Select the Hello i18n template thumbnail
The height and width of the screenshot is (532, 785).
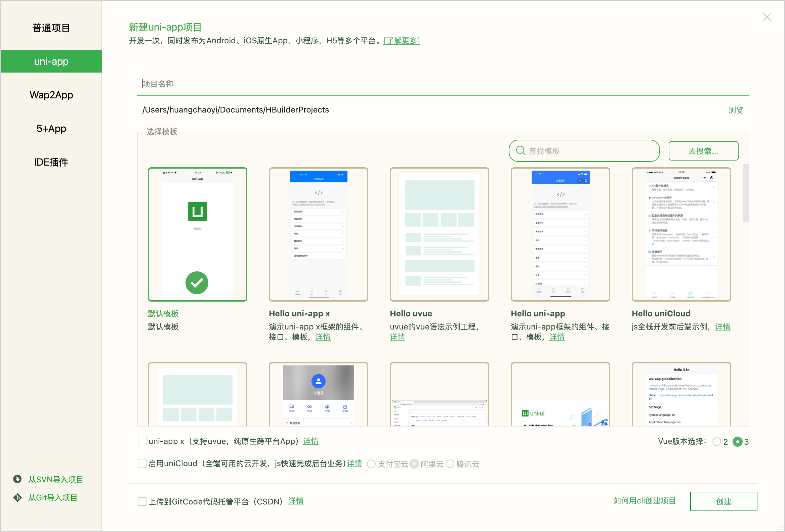pos(681,394)
